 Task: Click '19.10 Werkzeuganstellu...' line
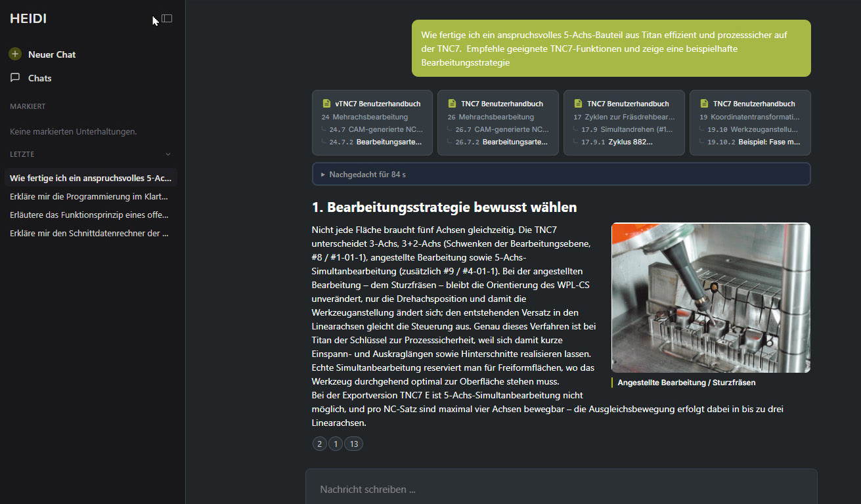753,129
